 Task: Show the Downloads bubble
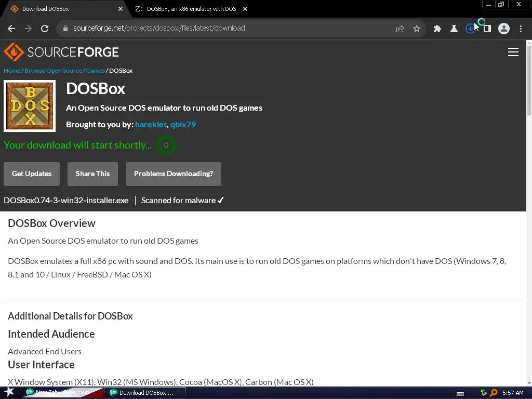coord(470,29)
